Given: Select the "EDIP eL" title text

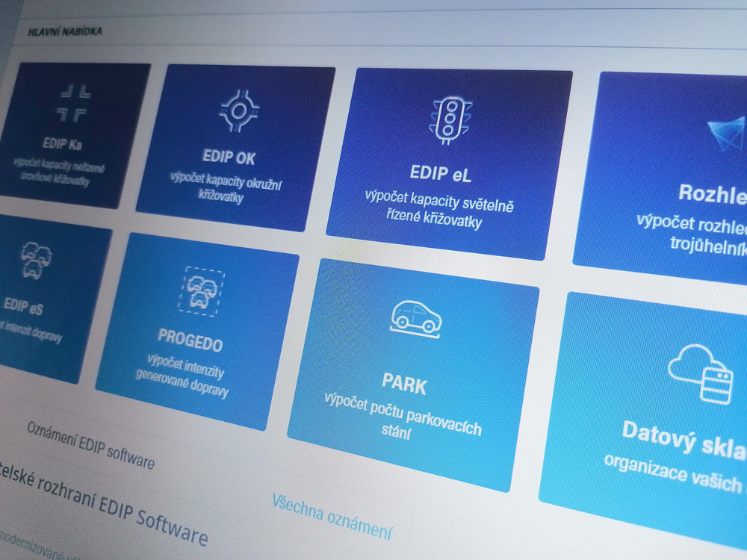Looking at the screenshot, I should pos(440,174).
